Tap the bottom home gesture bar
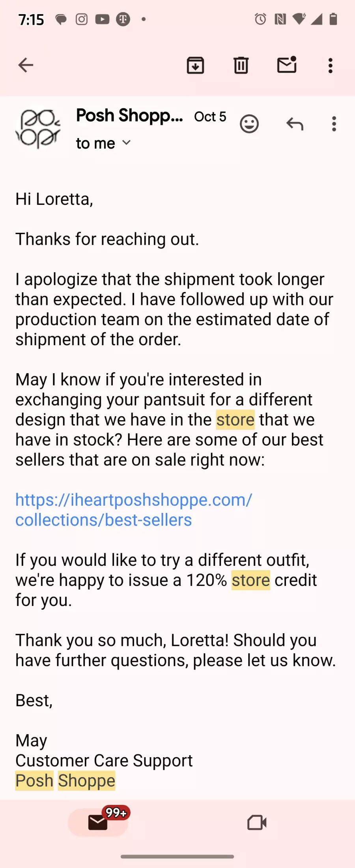Viewport: 355px width, 868px height. (x=177, y=857)
